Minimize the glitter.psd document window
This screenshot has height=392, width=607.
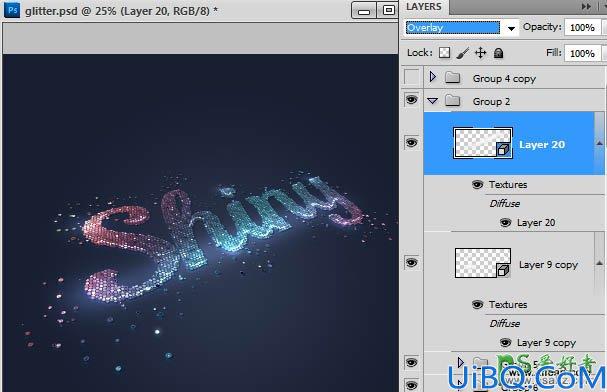(x=364, y=10)
